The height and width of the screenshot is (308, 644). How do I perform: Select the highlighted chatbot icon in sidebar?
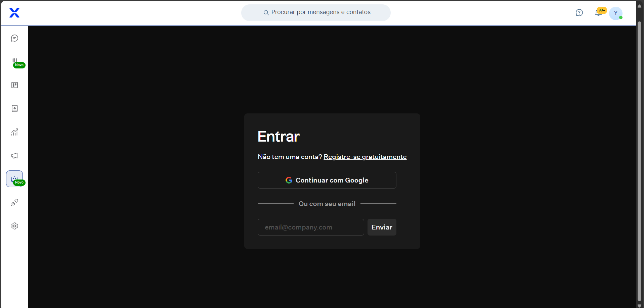tap(14, 179)
